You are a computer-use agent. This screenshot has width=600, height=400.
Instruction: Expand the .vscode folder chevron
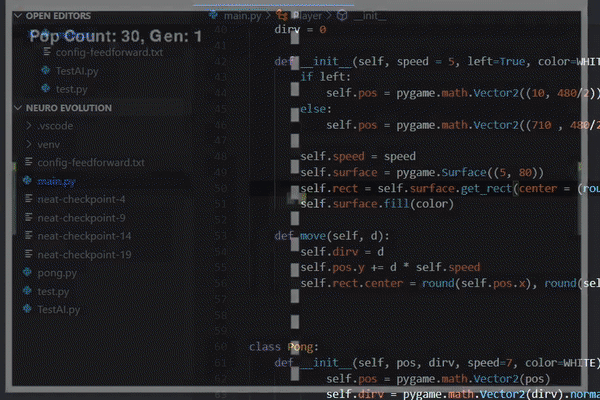tap(29, 126)
